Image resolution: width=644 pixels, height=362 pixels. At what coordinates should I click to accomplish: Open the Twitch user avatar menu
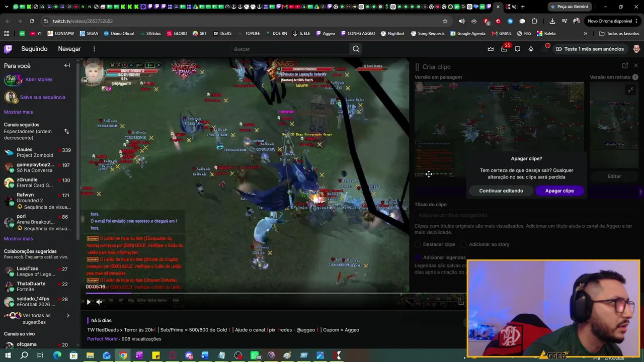pyautogui.click(x=636, y=49)
